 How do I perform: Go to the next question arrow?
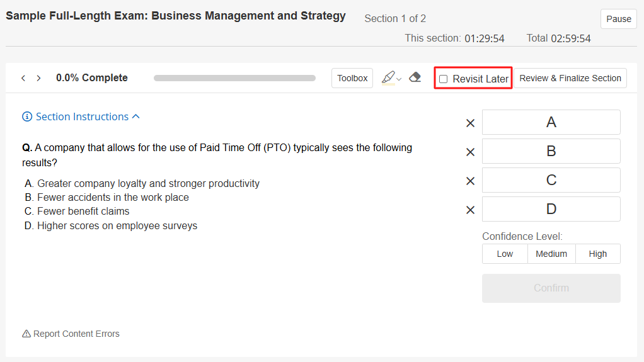[38, 78]
